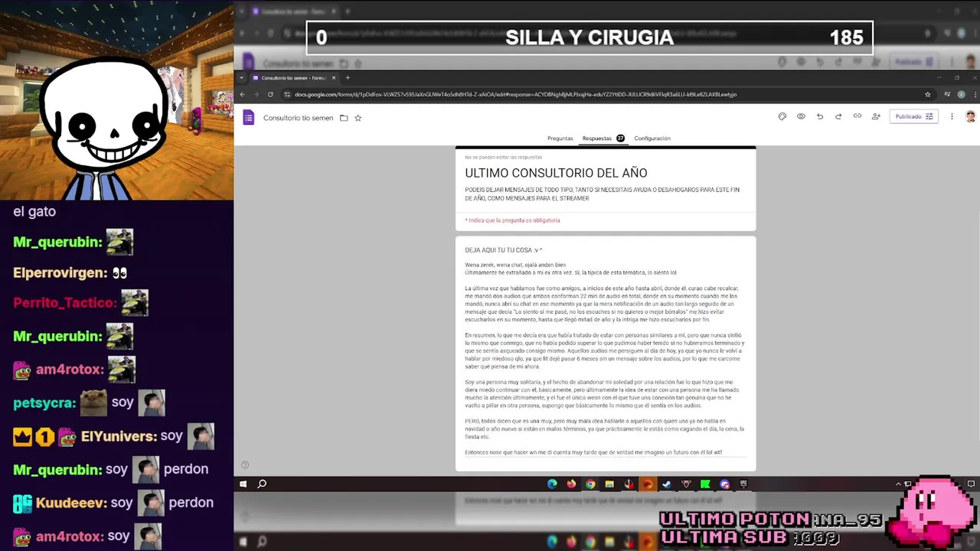Move form to folder icon
This screenshot has width=980, height=551.
coord(344,118)
